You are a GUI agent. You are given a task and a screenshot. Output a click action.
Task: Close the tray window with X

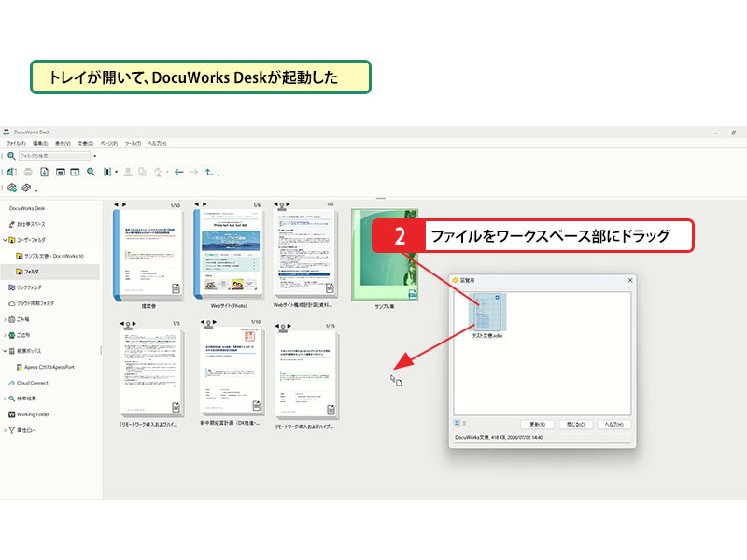pos(630,281)
